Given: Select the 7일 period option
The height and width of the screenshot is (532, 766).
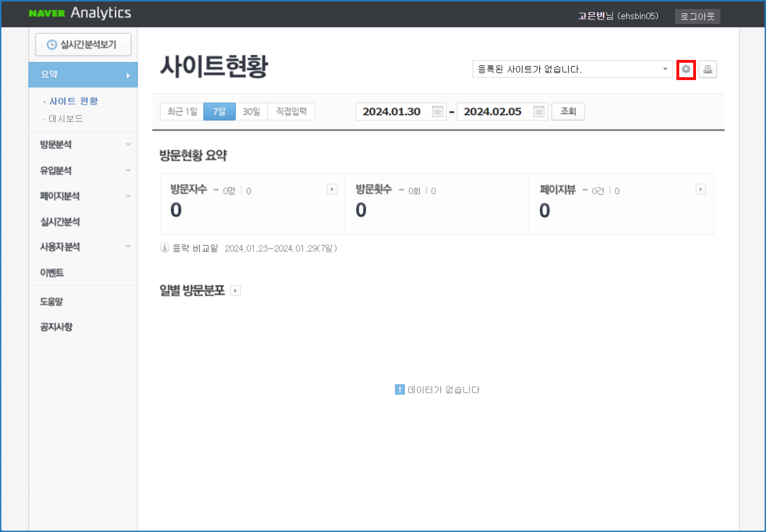Looking at the screenshot, I should (x=219, y=111).
